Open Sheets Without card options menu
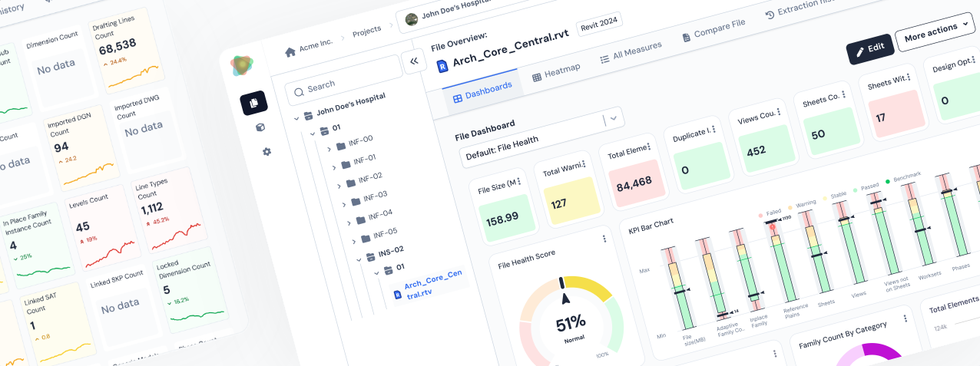980x366 pixels. [x=909, y=77]
